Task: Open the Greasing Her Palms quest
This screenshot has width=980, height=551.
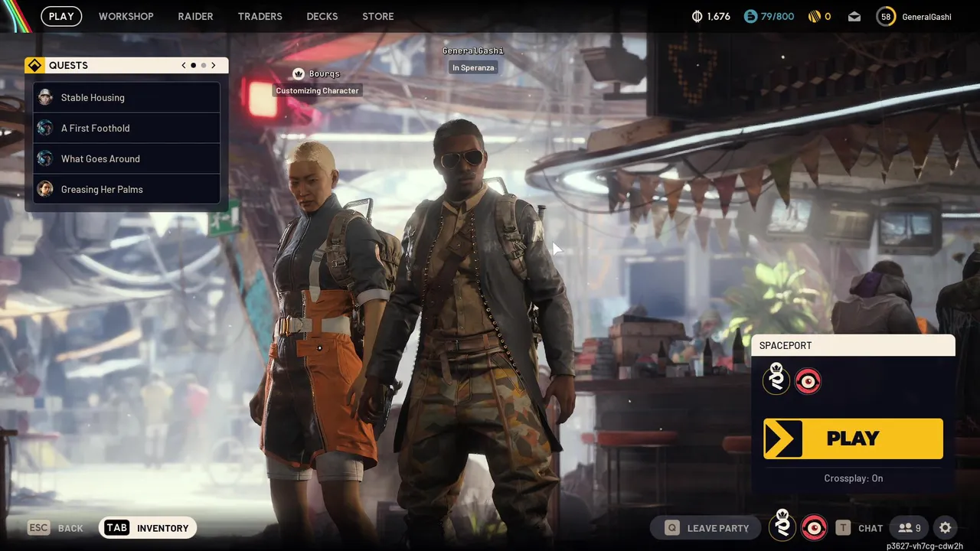Action: [x=126, y=189]
